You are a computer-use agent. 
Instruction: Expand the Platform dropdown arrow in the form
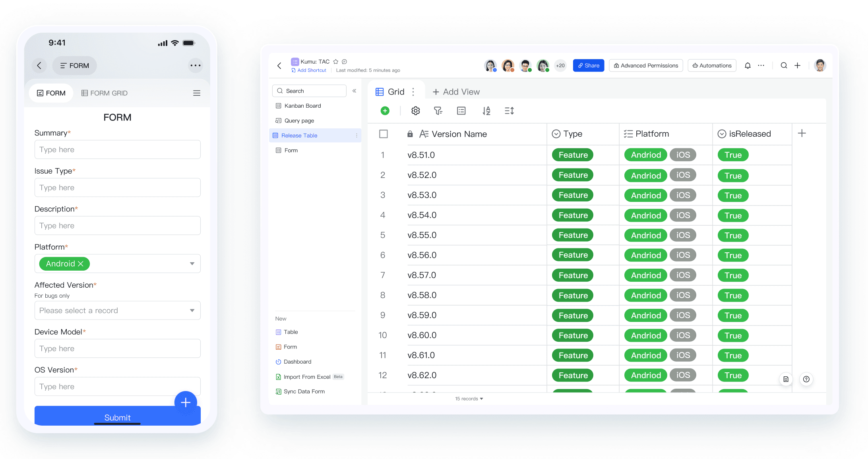coord(192,264)
